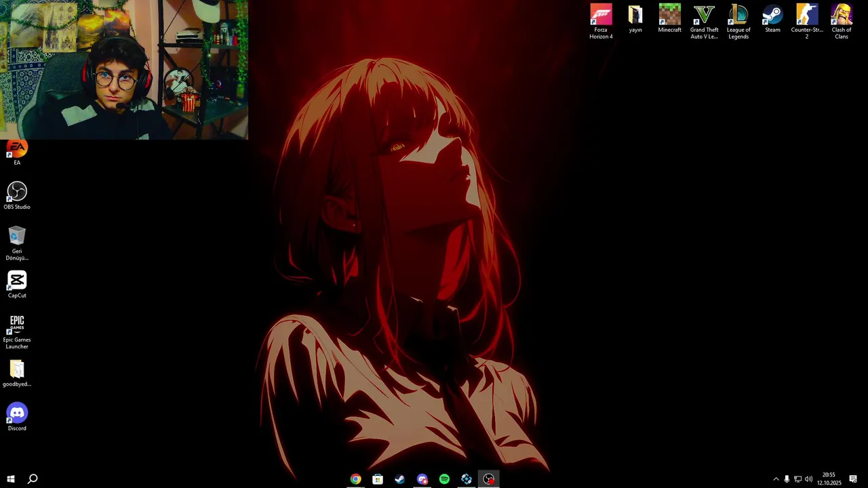The width and height of the screenshot is (868, 488).
Task: Open the EA desktop shortcut
Action: click(x=17, y=152)
